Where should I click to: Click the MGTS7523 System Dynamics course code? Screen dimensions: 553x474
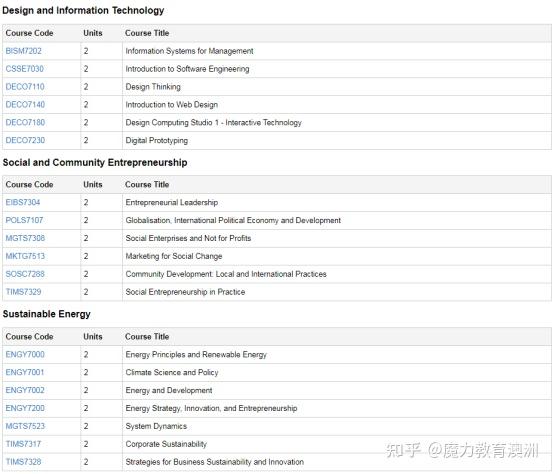tap(25, 426)
